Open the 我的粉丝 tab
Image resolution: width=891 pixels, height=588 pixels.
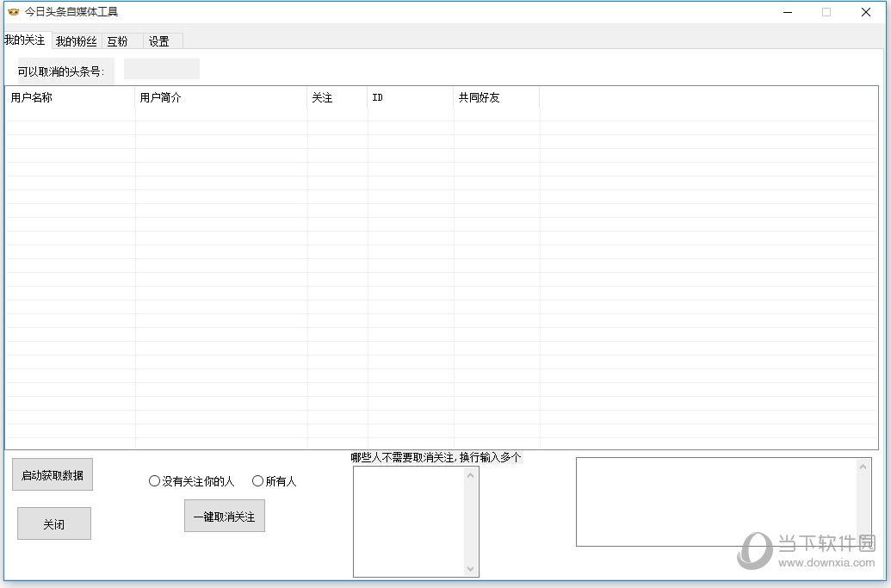point(76,41)
